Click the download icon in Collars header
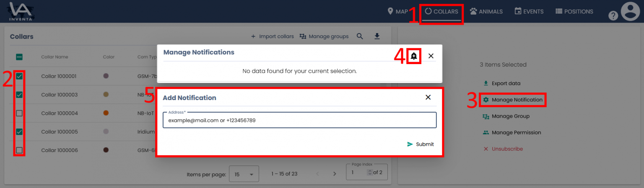The height and width of the screenshot is (188, 644). click(x=377, y=36)
